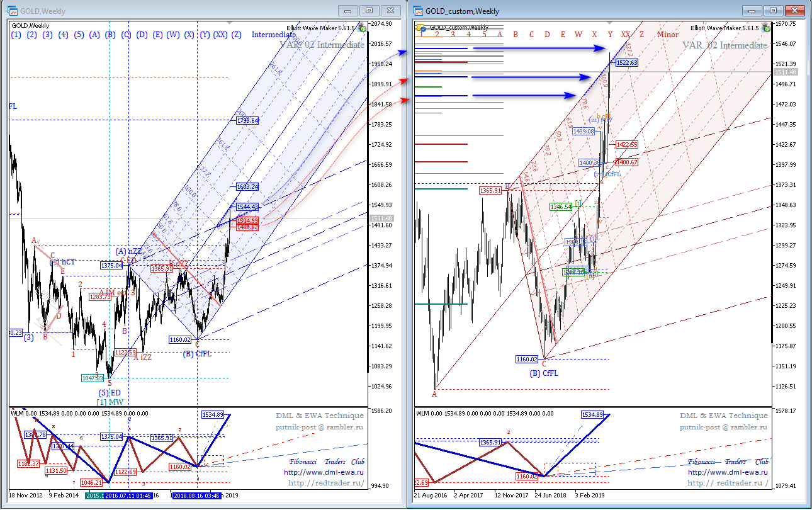The width and height of the screenshot is (812, 510).
Task: Click the 1522.63 price label in GOLD_custom chart
Action: (x=627, y=62)
